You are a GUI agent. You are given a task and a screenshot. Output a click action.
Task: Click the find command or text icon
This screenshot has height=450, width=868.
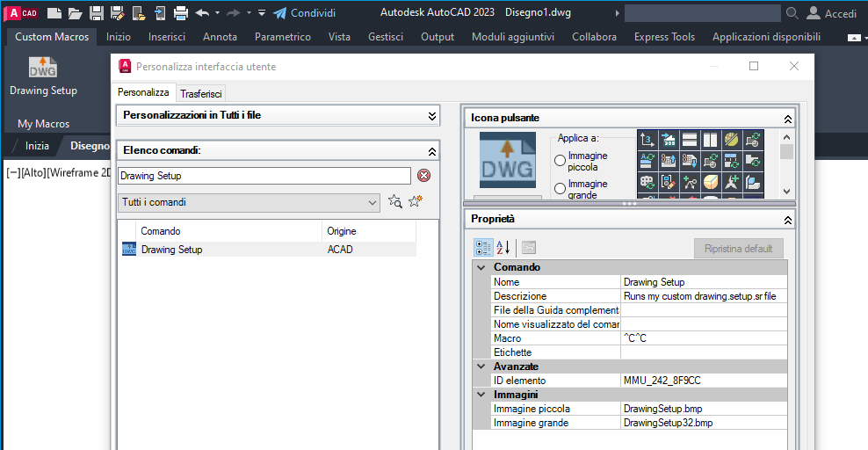click(394, 201)
